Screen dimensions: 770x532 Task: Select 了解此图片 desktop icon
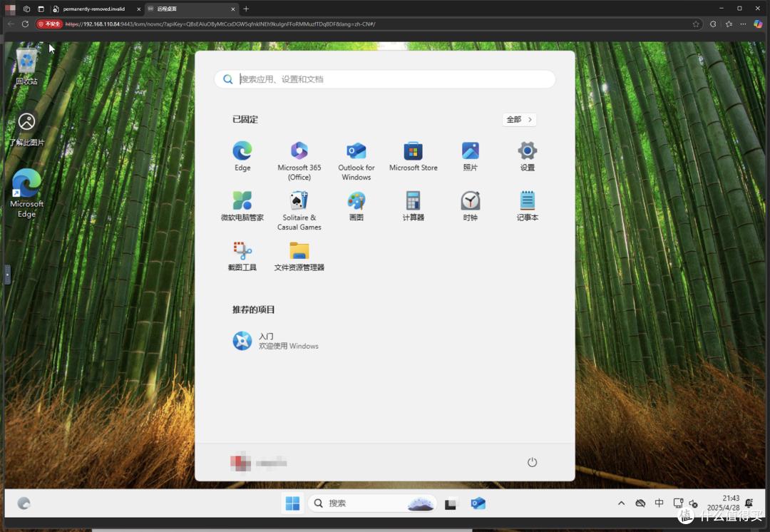coord(26,129)
